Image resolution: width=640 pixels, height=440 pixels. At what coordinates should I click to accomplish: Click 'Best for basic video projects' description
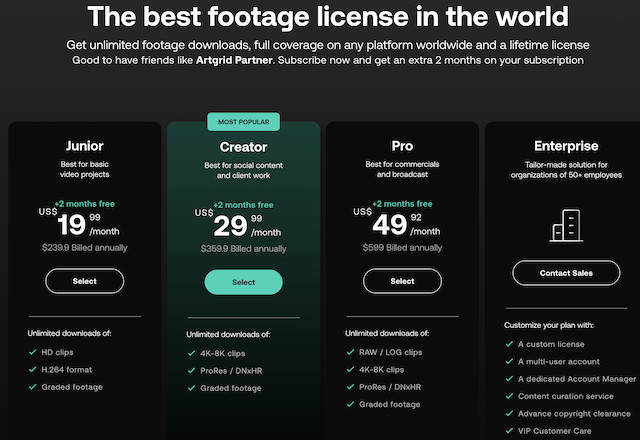[x=84, y=169]
